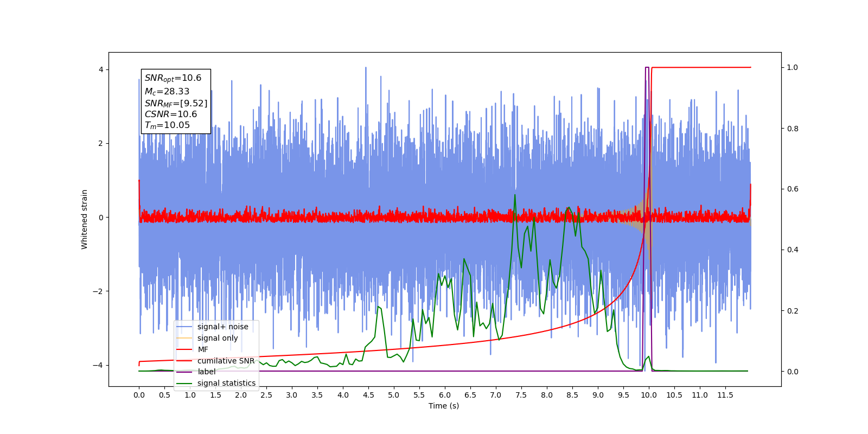Click the red cumulative SNR plateau at 1.0
Viewport: 868px width, 434px height.
tap(701, 67)
